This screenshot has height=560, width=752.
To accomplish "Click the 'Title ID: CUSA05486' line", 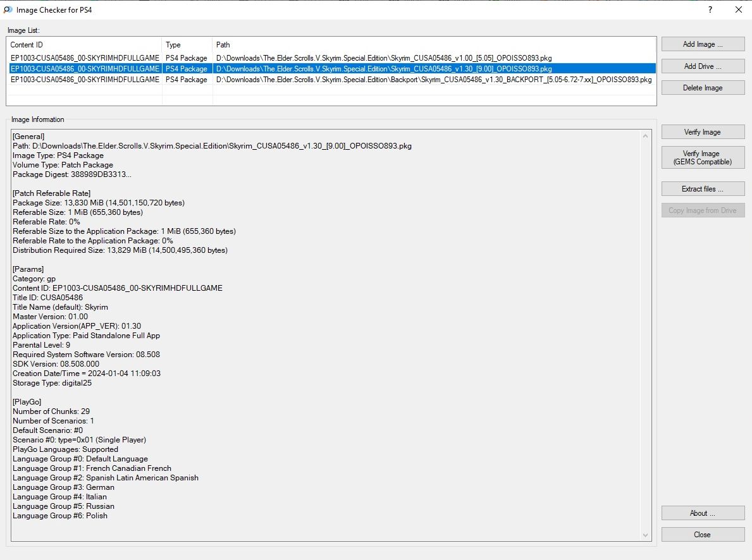I will (47, 298).
